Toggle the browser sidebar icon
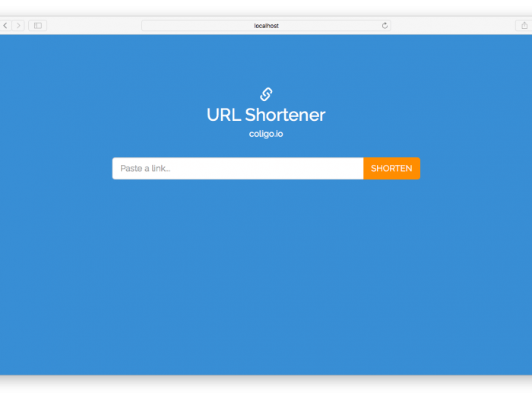532x399 pixels. click(38, 25)
